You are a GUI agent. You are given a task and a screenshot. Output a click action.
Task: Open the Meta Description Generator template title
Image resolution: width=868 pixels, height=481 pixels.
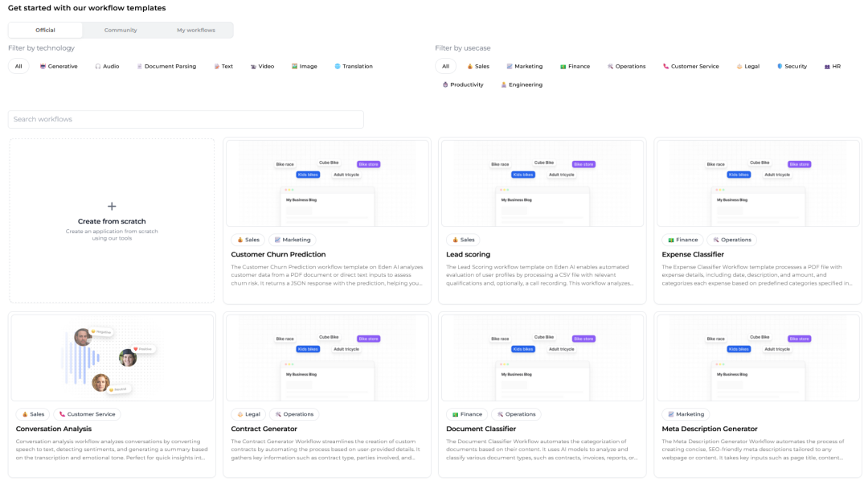710,429
